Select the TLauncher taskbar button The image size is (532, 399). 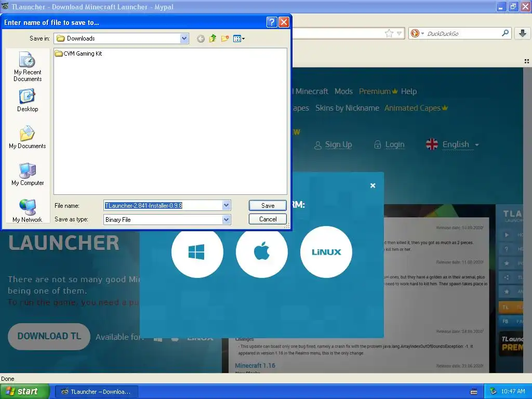tap(96, 392)
